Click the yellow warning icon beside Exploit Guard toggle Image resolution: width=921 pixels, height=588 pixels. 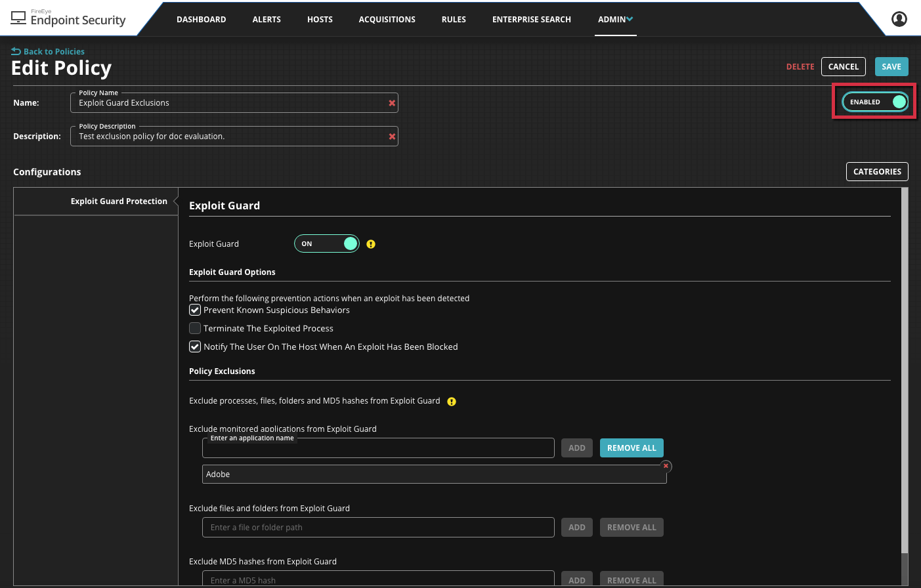(371, 244)
